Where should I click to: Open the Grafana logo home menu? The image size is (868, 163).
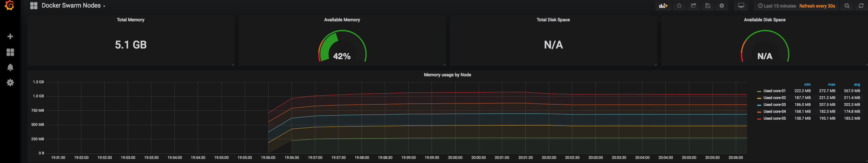(x=10, y=5)
